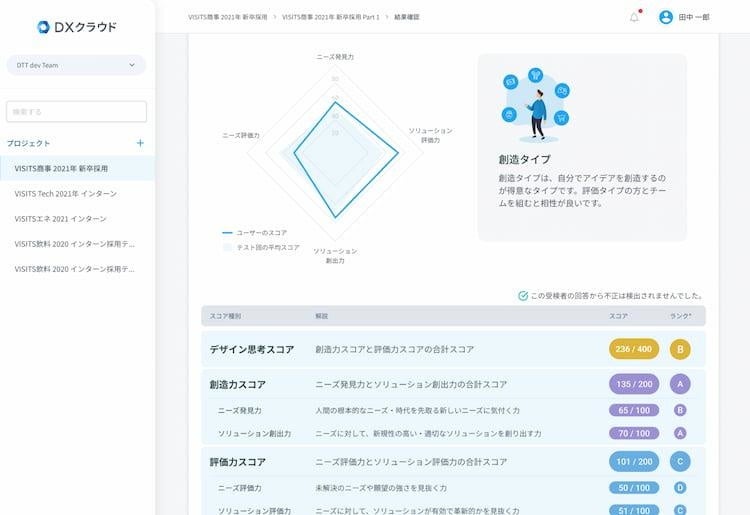Image resolution: width=750 pixels, height=515 pixels.
Task: Go to breadcrumb 新卒採用 Part 1
Action: 331,17
